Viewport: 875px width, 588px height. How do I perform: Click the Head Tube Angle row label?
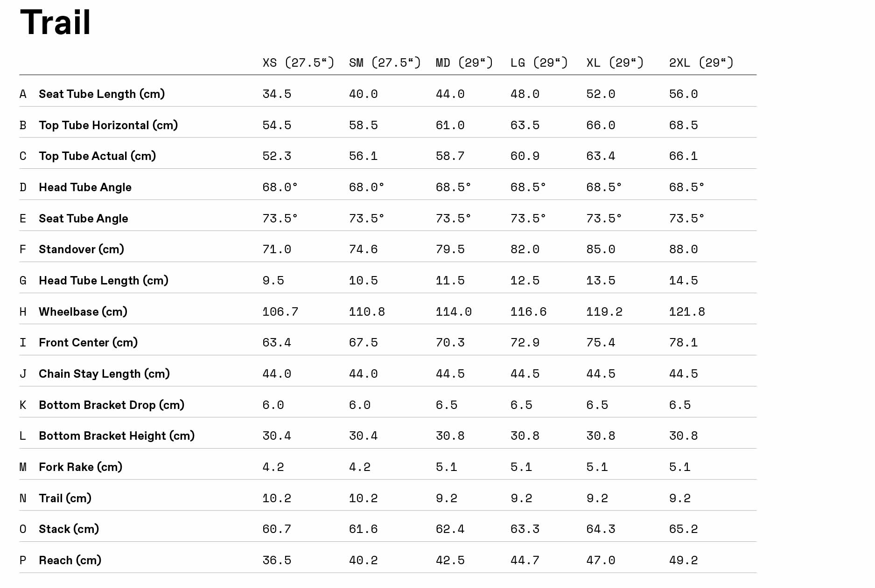(x=85, y=187)
